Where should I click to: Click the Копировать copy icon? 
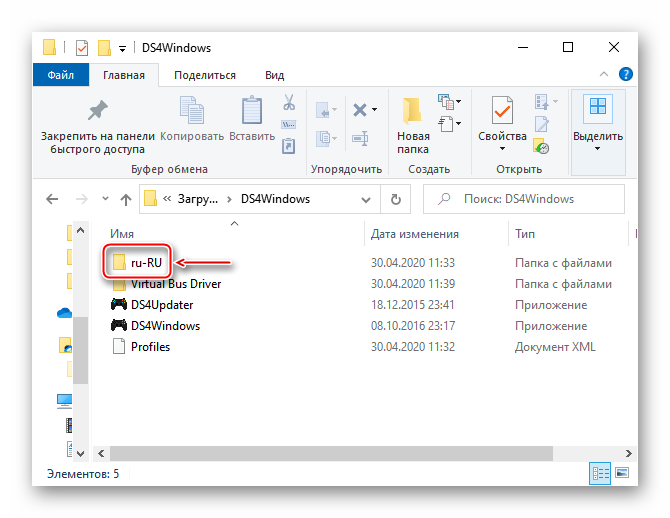191,110
